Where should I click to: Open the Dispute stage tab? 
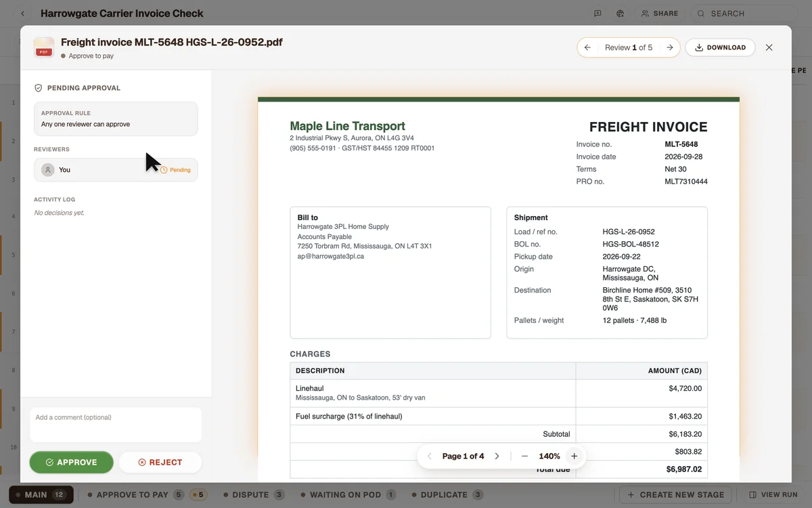pyautogui.click(x=254, y=495)
